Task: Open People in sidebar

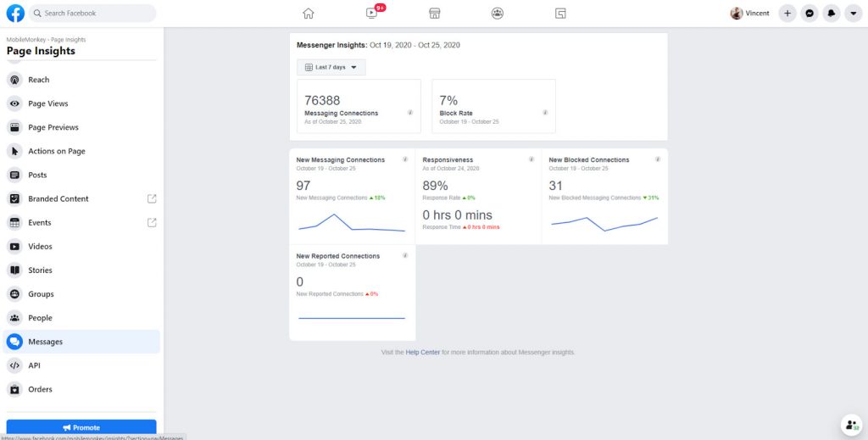Action: (x=81, y=318)
